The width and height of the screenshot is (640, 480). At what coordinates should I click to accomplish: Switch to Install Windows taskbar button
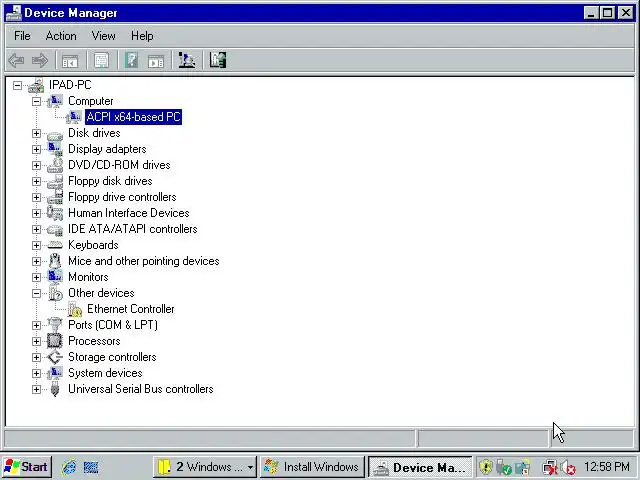coord(312,467)
